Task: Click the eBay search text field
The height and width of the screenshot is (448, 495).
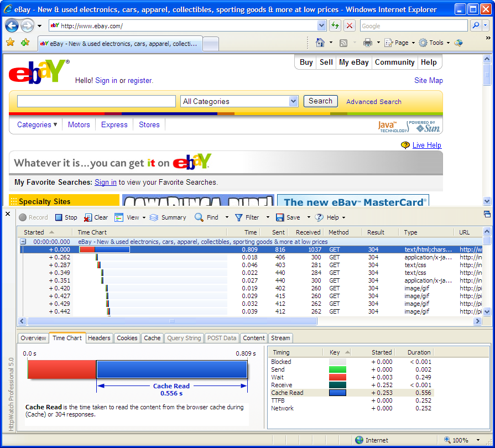Action: point(96,101)
